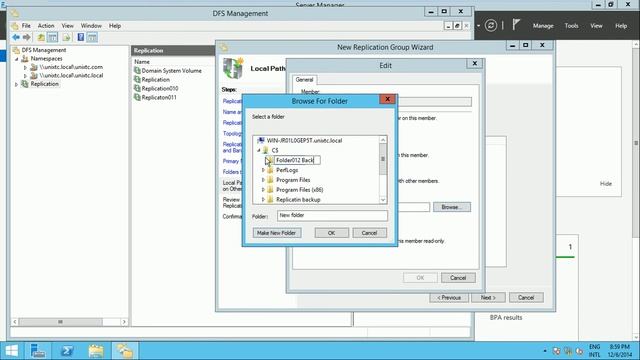640x360 pixels.
Task: Open the Action menu in DFS Management
Action: click(x=46, y=26)
